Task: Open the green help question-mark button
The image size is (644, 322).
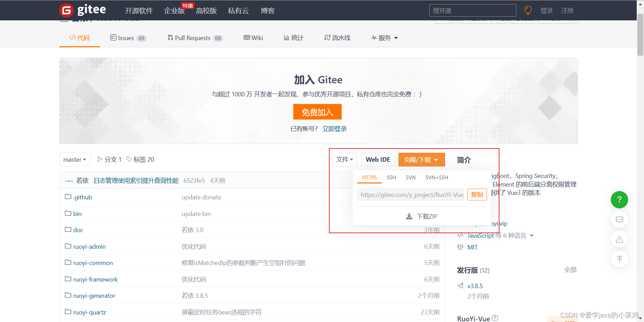Action: pos(619,200)
